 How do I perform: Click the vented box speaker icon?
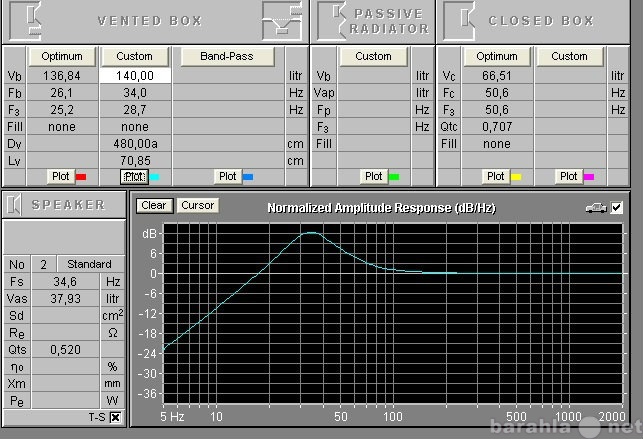click(x=25, y=20)
